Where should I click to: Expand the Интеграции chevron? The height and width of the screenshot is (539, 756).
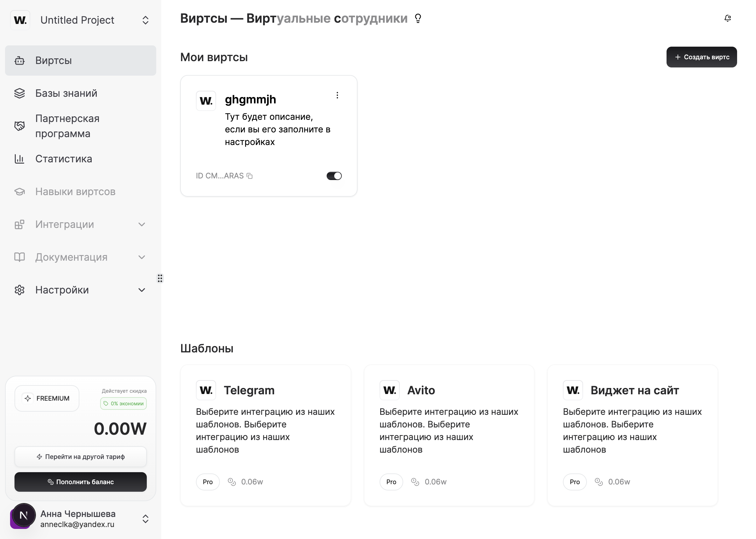141,224
